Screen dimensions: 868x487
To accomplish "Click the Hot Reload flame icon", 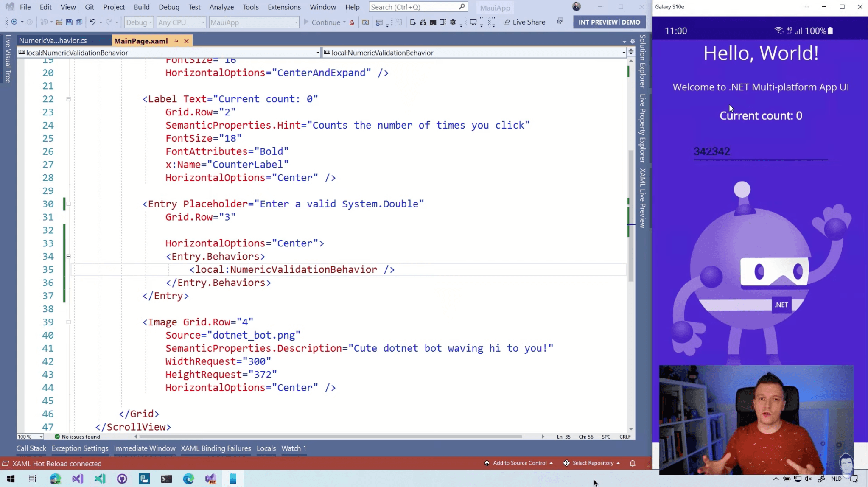I will [352, 22].
